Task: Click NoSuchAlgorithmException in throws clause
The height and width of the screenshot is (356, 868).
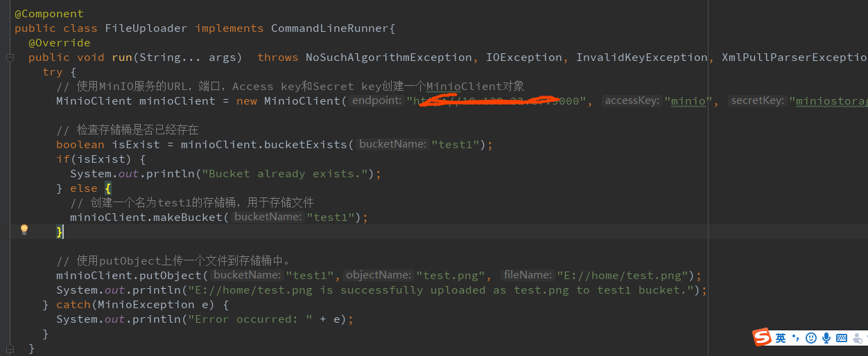Action: [389, 57]
